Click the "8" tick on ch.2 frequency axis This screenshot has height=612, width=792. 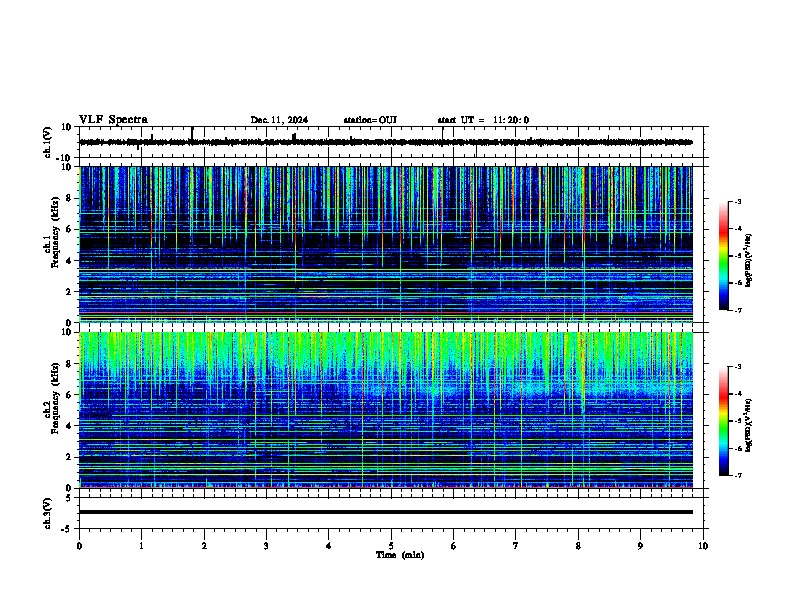coord(70,364)
